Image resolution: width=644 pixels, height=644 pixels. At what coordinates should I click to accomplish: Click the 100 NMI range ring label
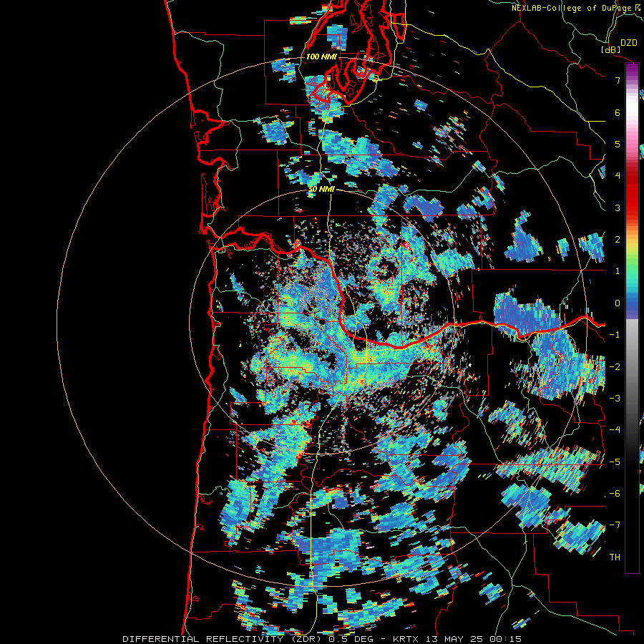coord(321,57)
